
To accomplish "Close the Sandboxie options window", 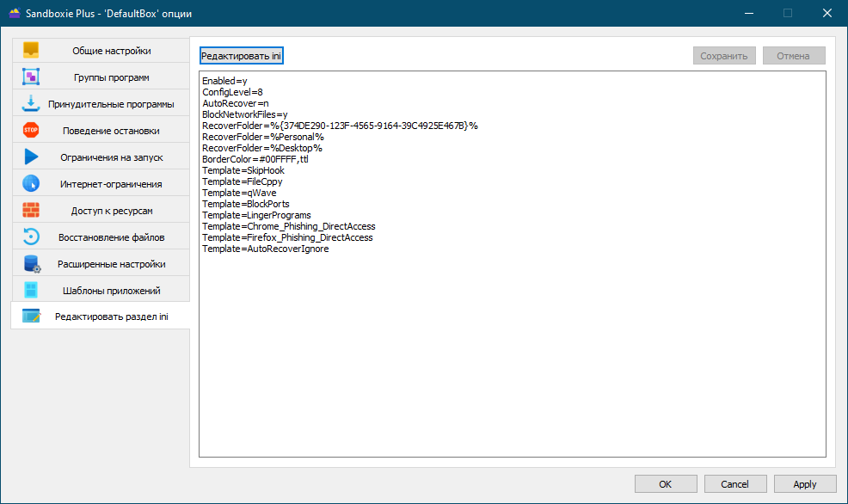I will 827,13.
